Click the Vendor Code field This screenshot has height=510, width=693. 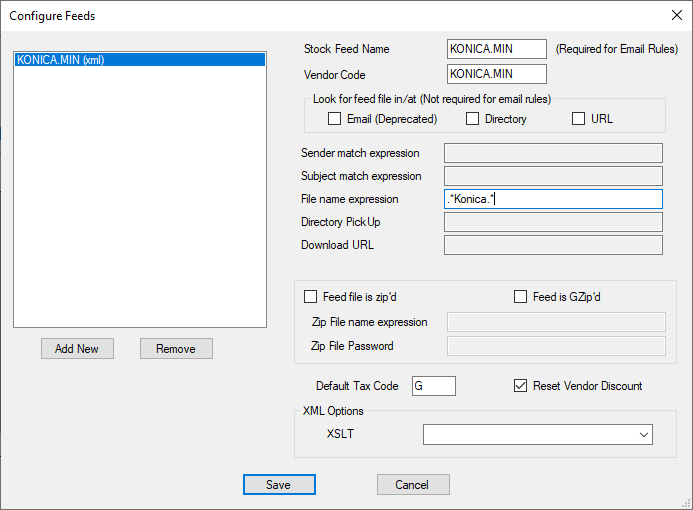pos(496,74)
